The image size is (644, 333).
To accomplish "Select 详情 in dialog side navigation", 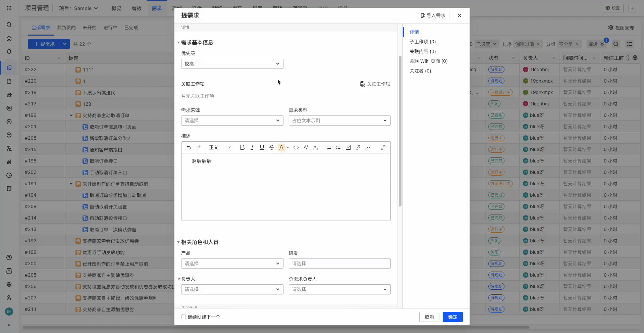I will tap(414, 32).
